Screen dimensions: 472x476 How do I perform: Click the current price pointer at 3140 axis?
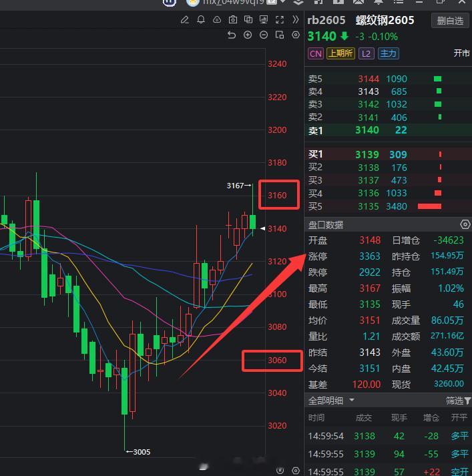click(x=263, y=228)
